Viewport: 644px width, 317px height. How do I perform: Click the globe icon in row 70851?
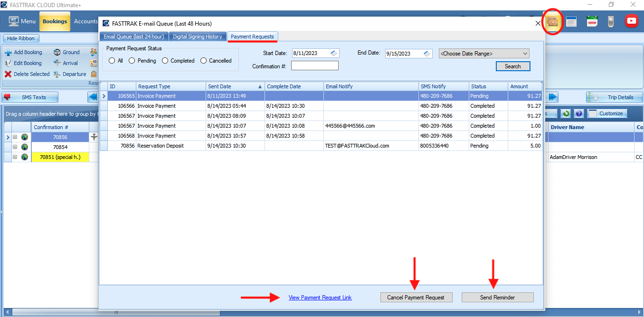point(25,157)
